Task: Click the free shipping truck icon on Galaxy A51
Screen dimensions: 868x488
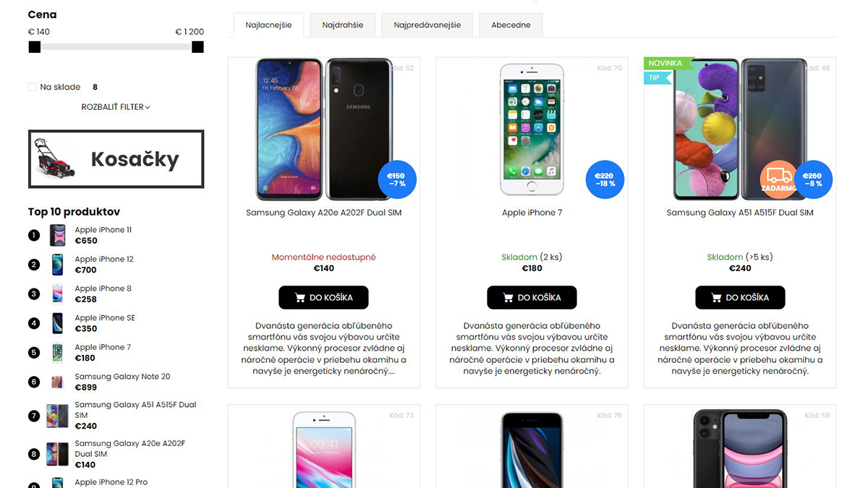Action: (x=778, y=179)
